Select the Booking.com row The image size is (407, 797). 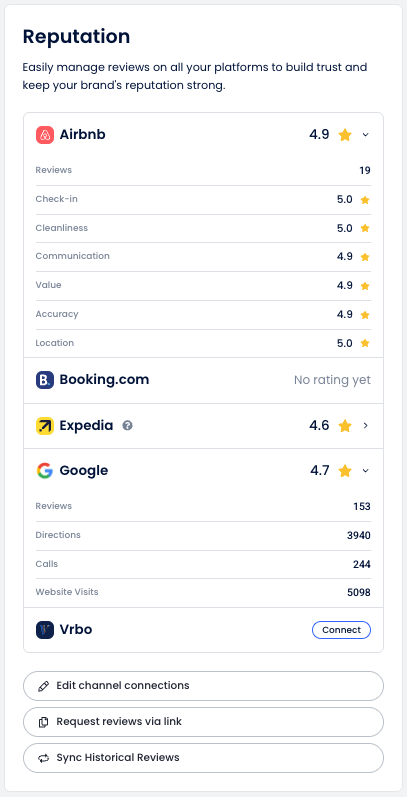(x=203, y=380)
